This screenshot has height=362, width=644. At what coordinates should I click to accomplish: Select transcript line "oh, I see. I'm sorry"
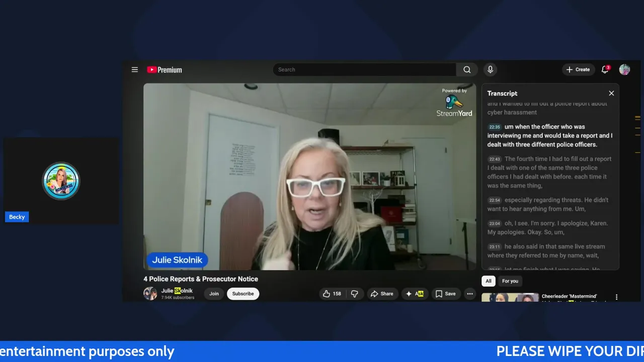pos(550,228)
